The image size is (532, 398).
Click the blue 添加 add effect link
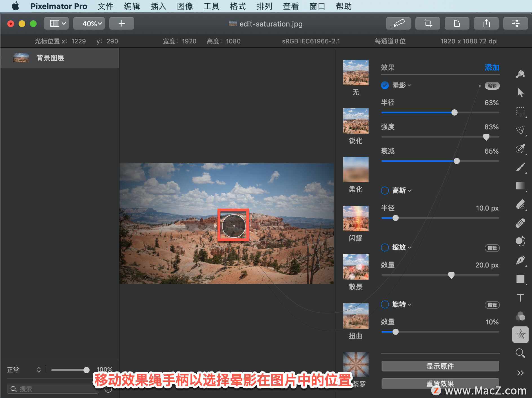tap(492, 67)
